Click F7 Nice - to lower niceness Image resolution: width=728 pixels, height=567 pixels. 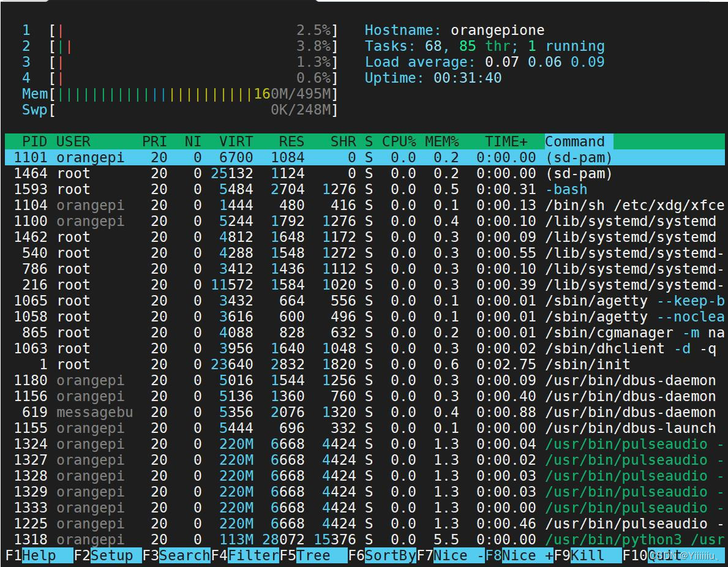point(451,555)
